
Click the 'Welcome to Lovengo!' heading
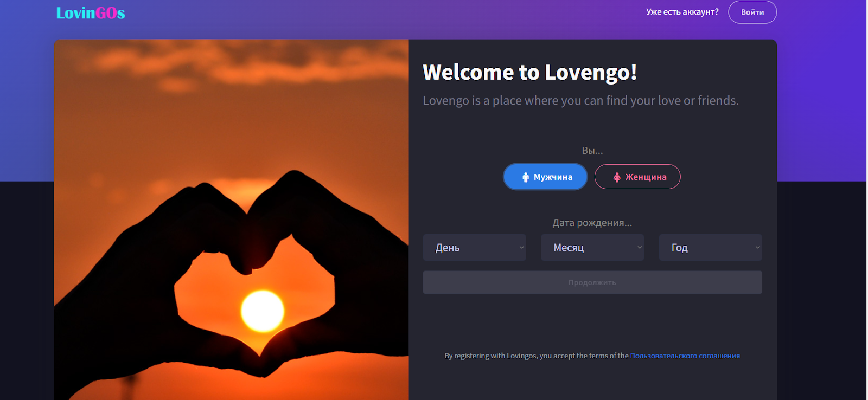(529, 72)
